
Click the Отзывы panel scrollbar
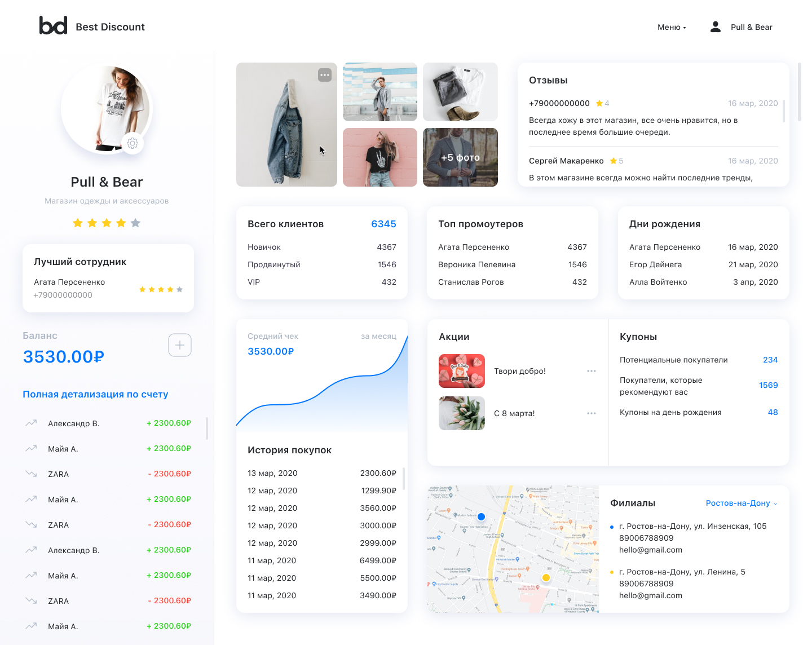[x=784, y=111]
